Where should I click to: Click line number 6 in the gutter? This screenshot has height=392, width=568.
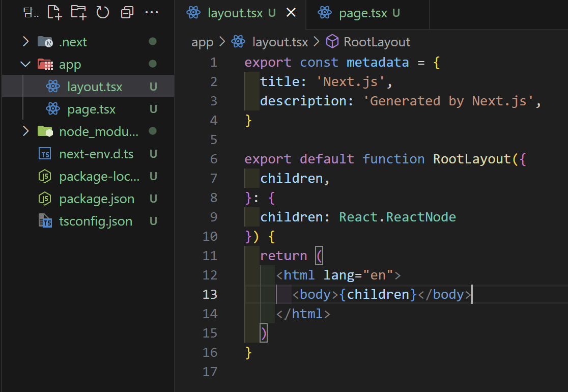214,159
